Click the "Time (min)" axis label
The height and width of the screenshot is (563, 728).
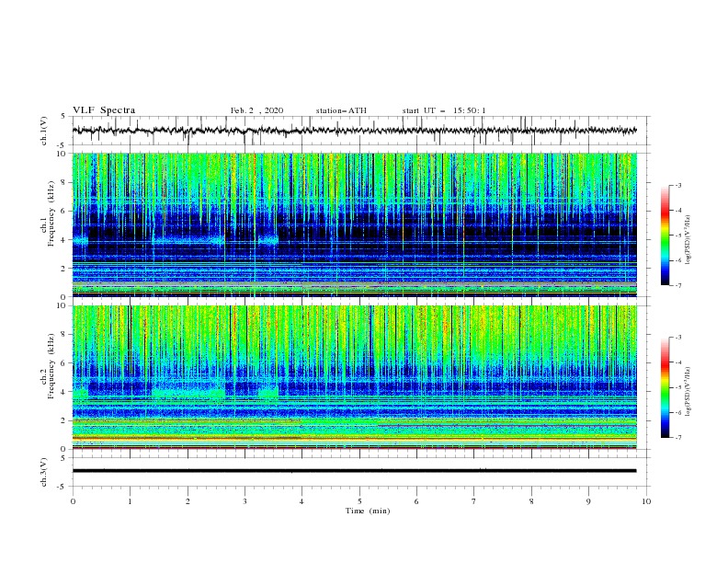368,511
